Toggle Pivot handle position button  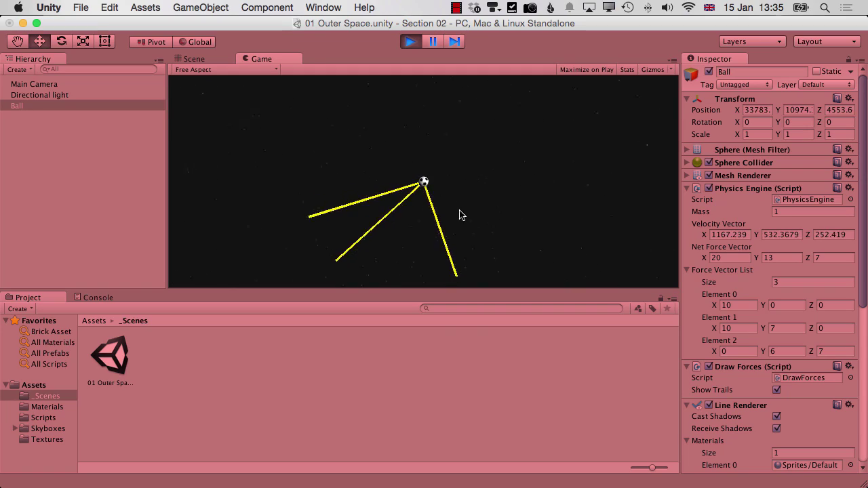pos(151,41)
